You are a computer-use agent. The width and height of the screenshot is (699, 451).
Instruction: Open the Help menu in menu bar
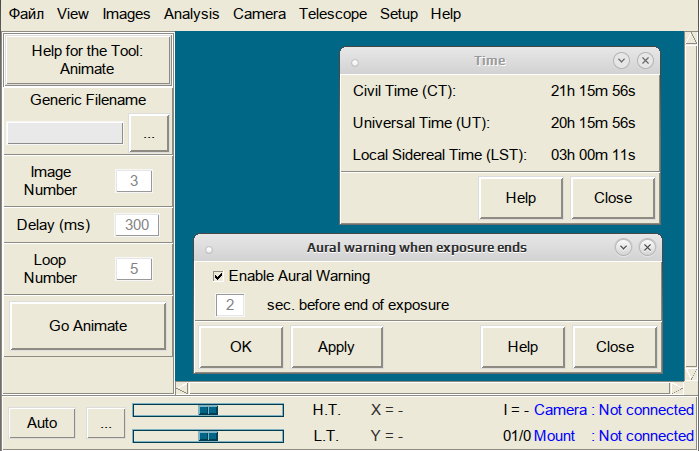pyautogui.click(x=446, y=14)
